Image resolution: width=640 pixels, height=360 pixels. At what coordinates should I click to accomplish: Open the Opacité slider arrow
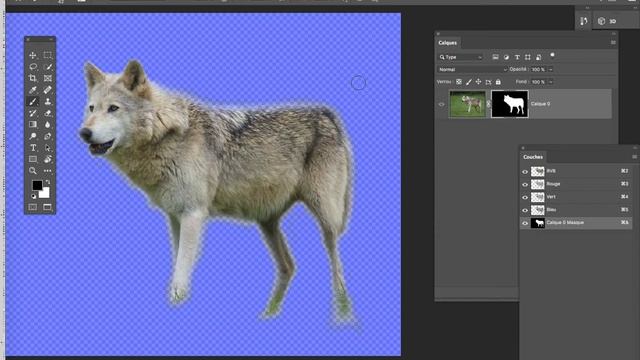[551, 69]
